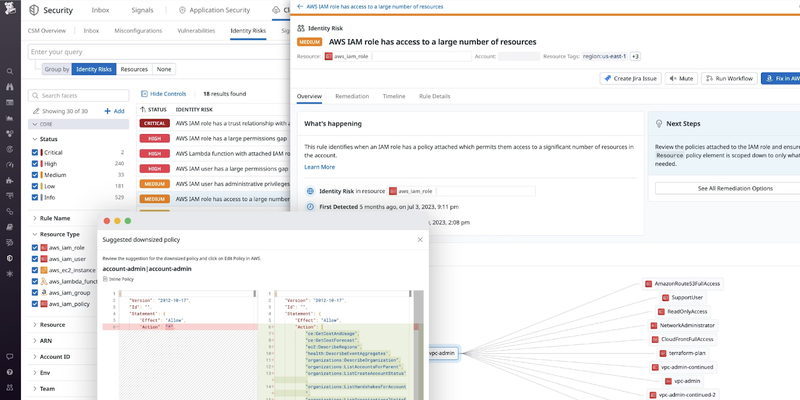Viewport: 800px width, 400px height.
Task: Switch to the Remediation tab
Action: (351, 96)
